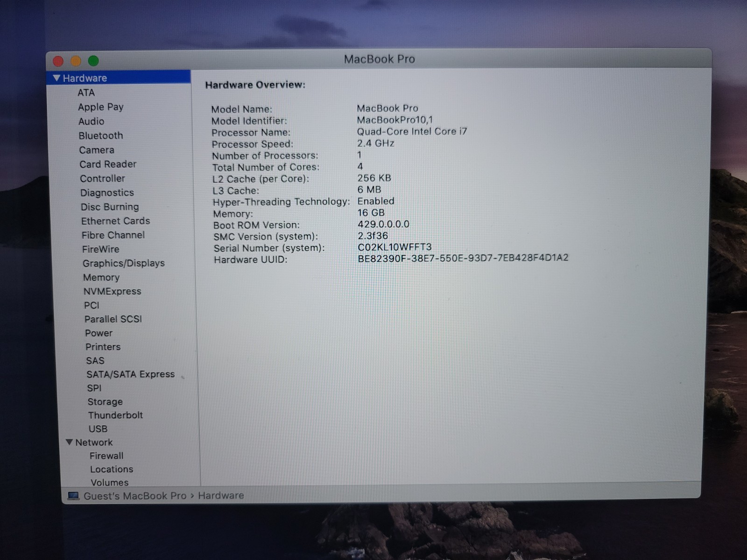Click memory value 16 GB
Image resolution: width=747 pixels, height=560 pixels.
(x=371, y=213)
